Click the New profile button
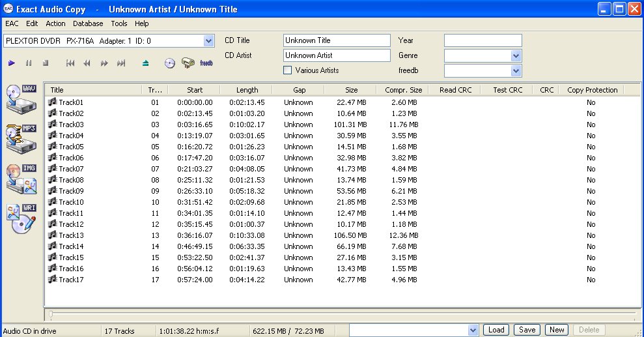This screenshot has width=644, height=337. [557, 330]
